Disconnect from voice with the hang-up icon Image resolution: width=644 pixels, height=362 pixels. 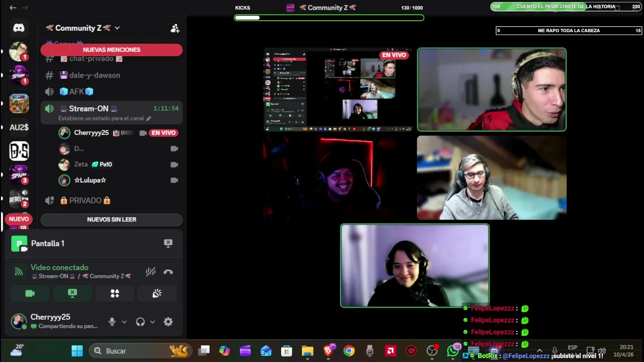pos(168,272)
